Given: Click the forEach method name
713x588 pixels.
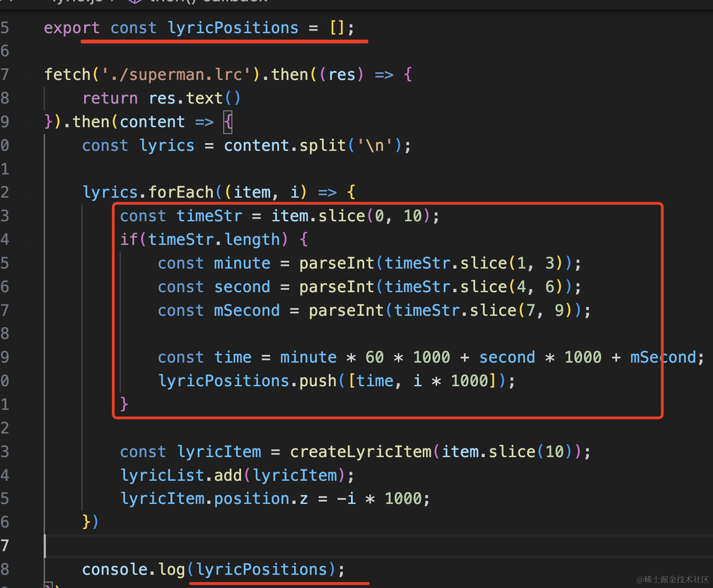Looking at the screenshot, I should point(181,192).
